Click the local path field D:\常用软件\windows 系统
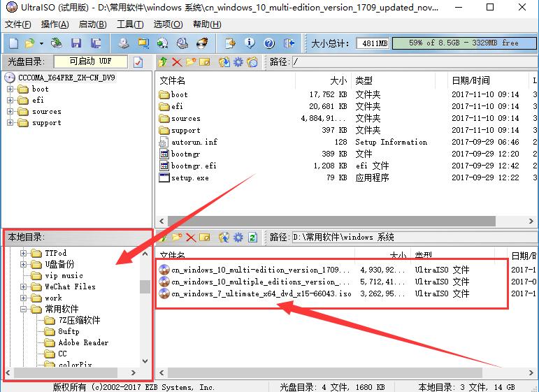This screenshot has width=539, height=392. click(x=415, y=237)
